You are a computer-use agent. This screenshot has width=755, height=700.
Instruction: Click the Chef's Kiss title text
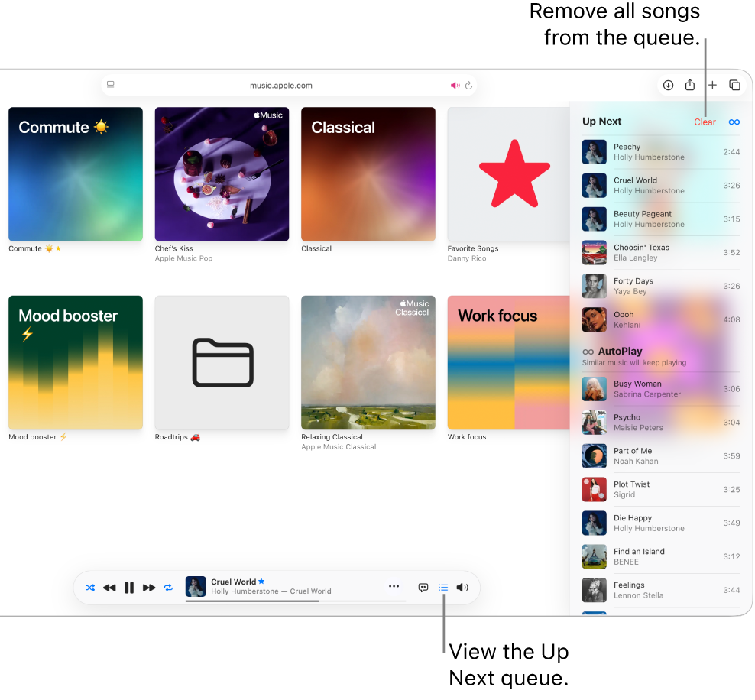(x=173, y=248)
